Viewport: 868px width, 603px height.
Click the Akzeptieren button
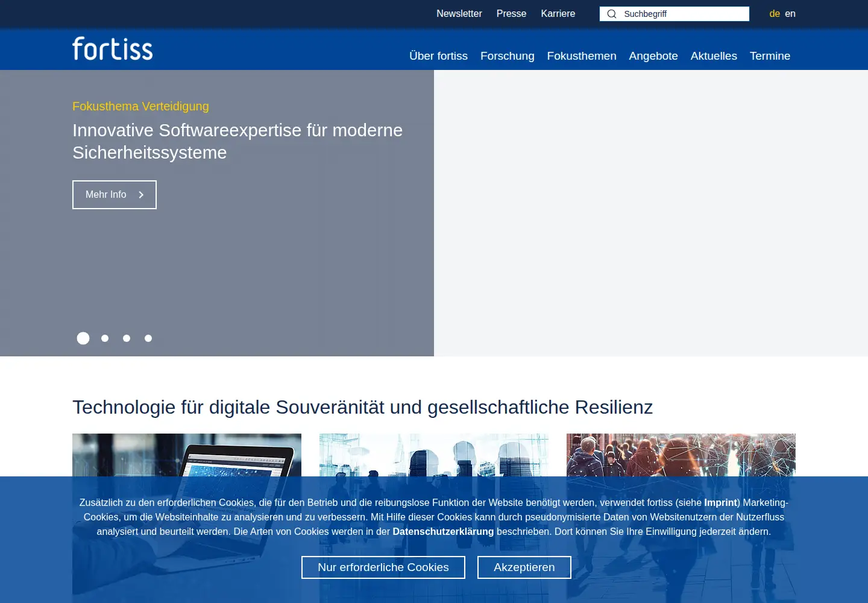[x=524, y=567]
